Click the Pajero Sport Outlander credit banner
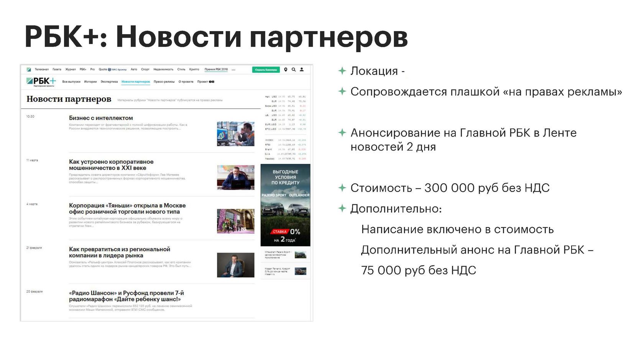The image size is (644, 359). click(x=286, y=205)
